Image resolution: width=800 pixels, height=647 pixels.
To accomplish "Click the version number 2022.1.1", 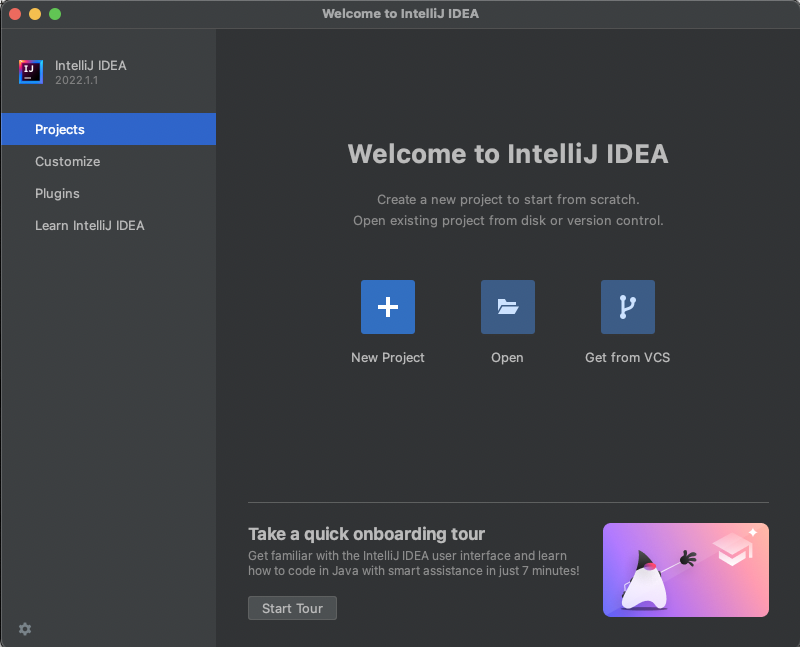I will [x=77, y=80].
